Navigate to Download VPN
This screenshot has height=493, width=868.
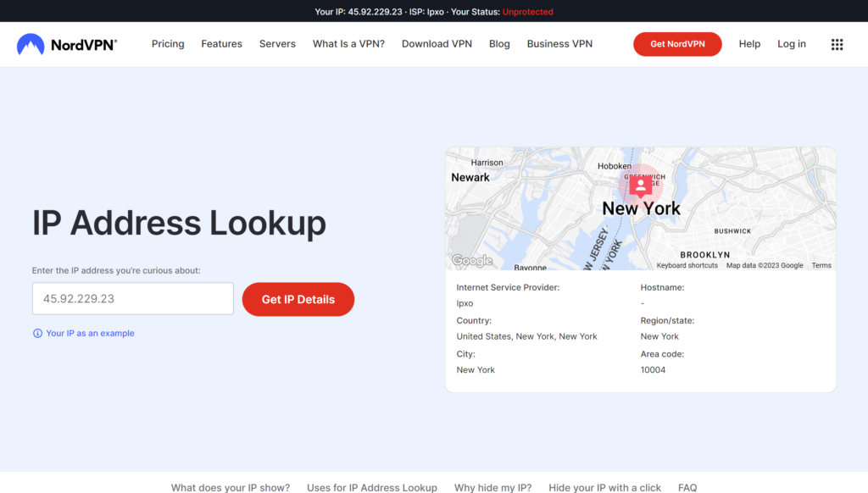click(x=437, y=44)
